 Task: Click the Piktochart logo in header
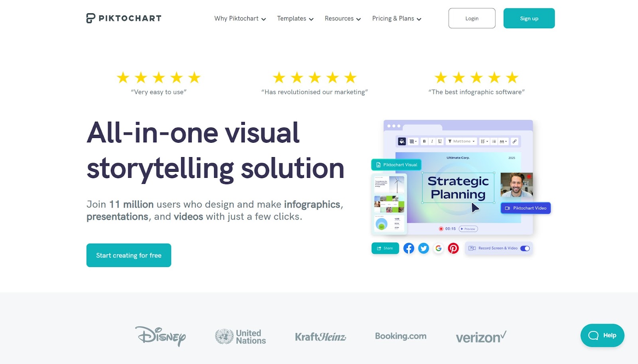[124, 18]
